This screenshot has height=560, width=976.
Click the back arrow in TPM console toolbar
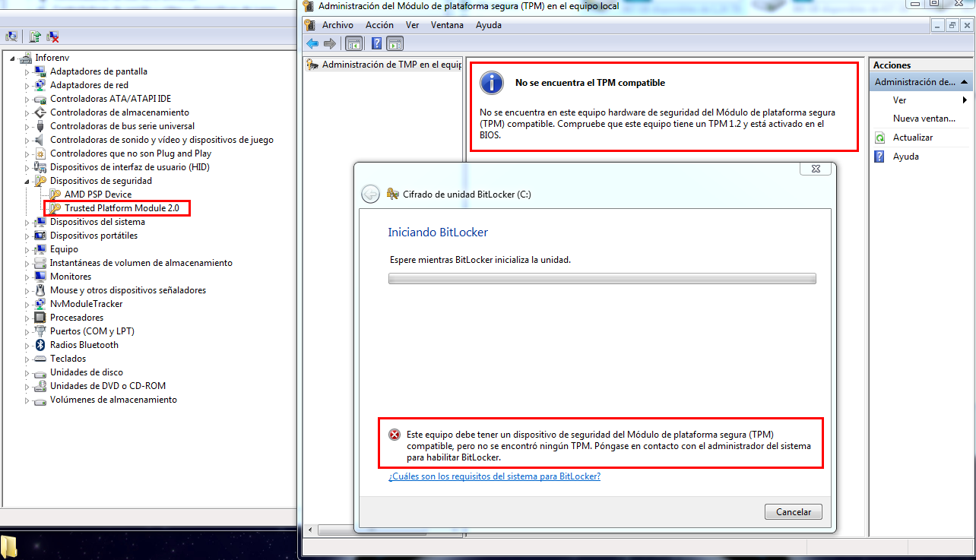click(312, 43)
